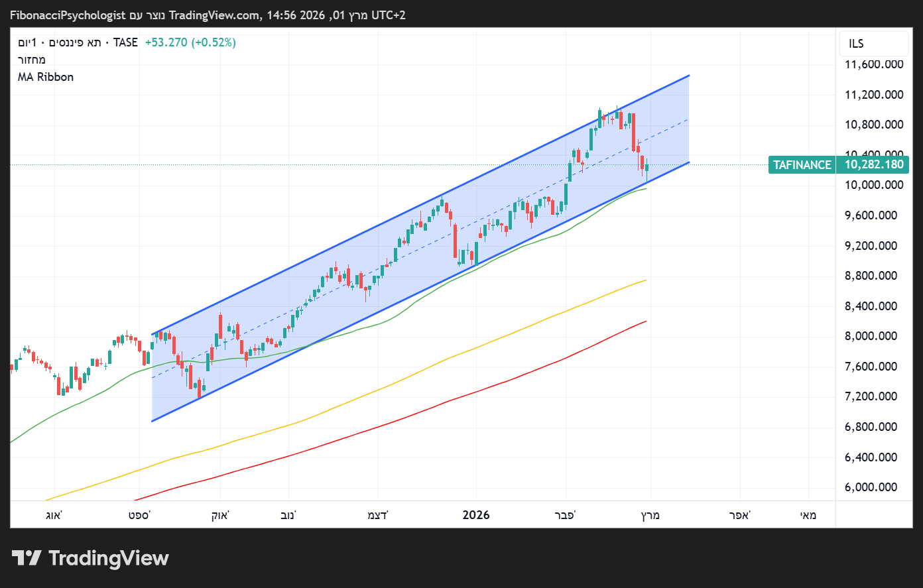Click the 11,200.000 price axis label
The width and height of the screenshot is (923, 588).
pyautogui.click(x=874, y=95)
